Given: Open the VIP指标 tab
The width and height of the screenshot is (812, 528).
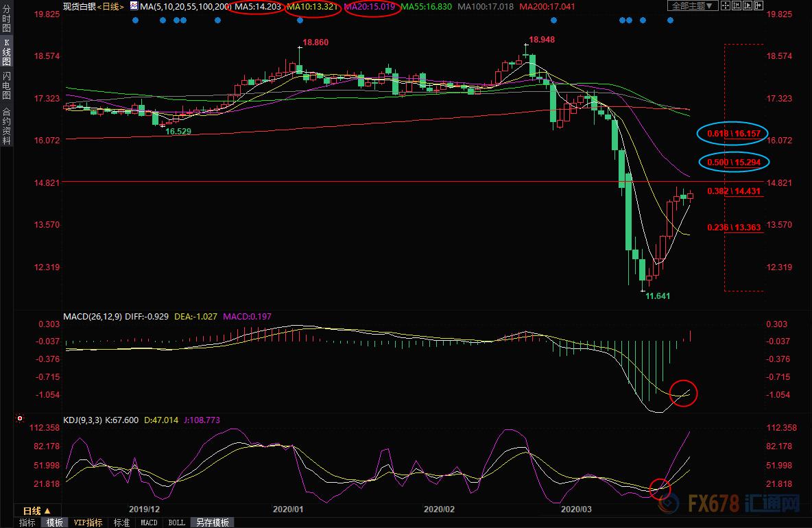Looking at the screenshot, I should click(x=88, y=523).
